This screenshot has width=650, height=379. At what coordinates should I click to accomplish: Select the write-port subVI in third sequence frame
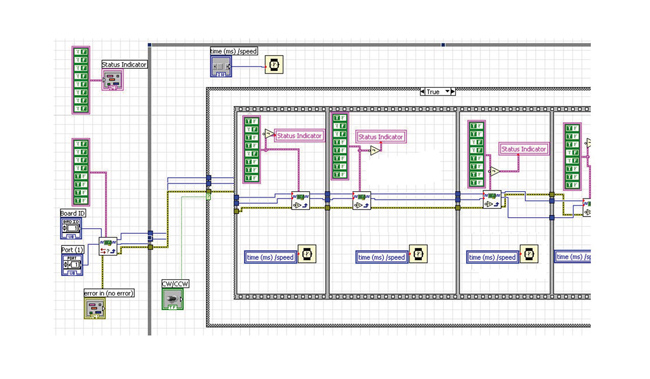492,199
